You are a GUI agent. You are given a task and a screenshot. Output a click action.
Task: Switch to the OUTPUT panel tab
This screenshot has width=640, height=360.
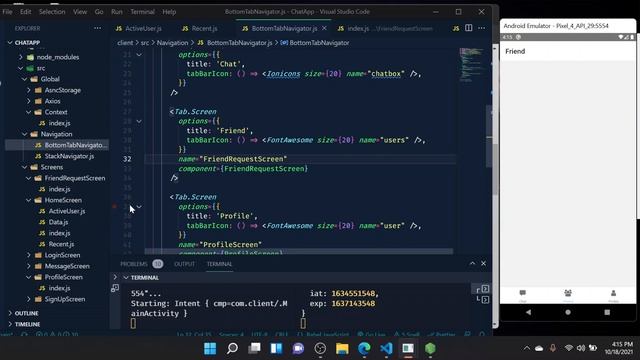point(184,264)
